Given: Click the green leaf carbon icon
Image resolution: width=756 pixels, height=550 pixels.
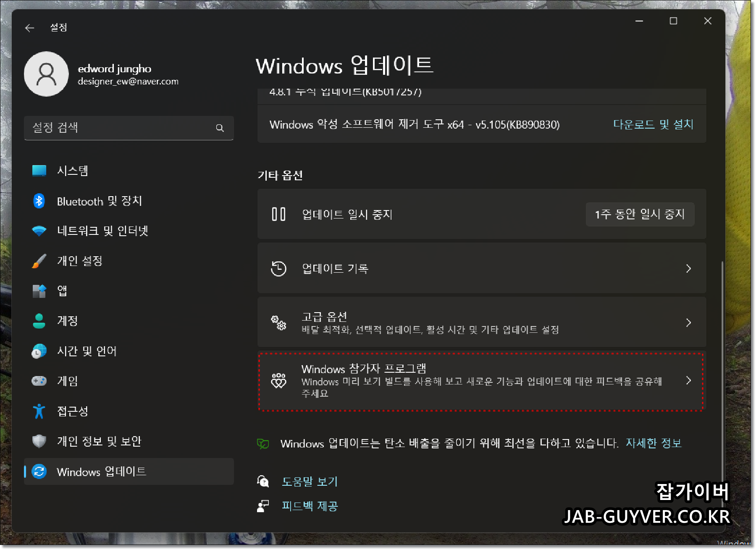Looking at the screenshot, I should pos(263,444).
